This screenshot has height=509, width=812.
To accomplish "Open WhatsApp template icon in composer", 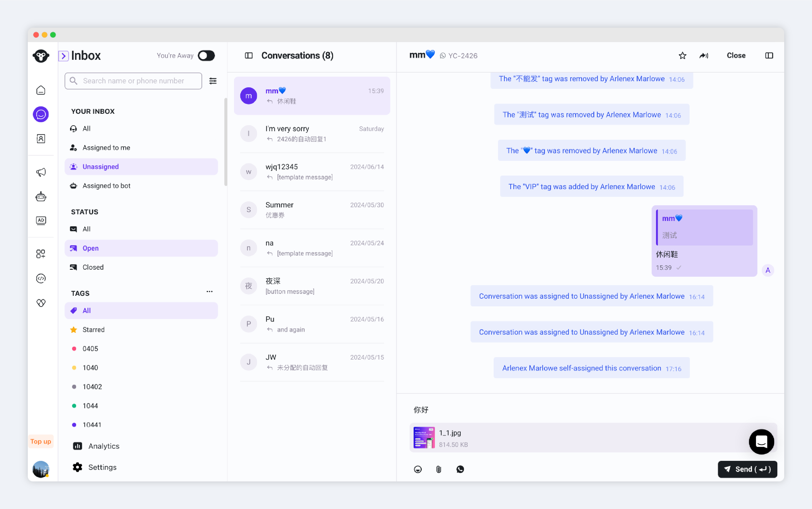I will (460, 469).
